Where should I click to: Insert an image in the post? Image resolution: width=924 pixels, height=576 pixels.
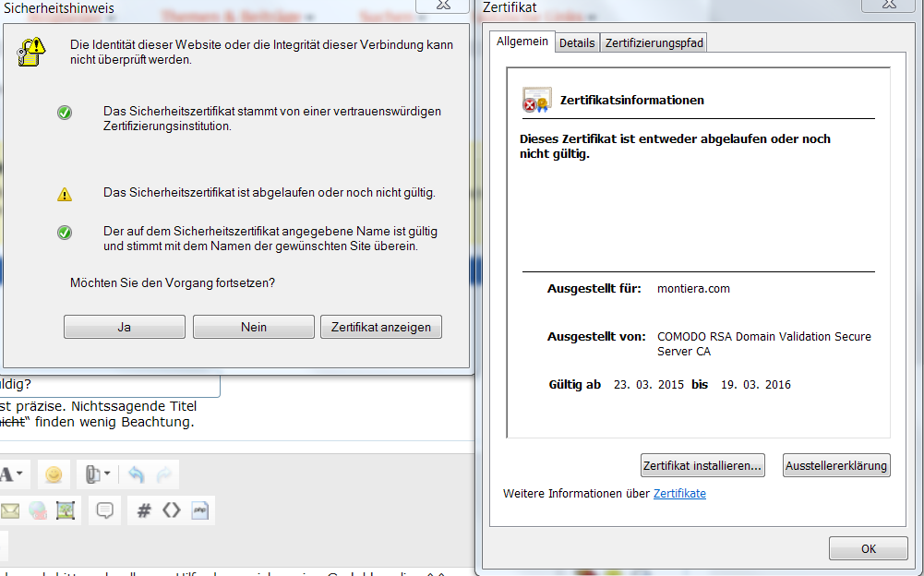click(66, 510)
